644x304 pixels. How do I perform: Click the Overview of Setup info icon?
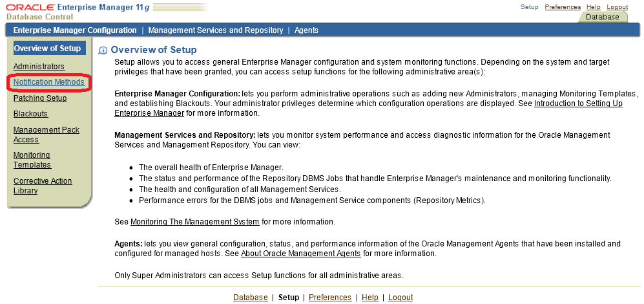pyautogui.click(x=103, y=50)
